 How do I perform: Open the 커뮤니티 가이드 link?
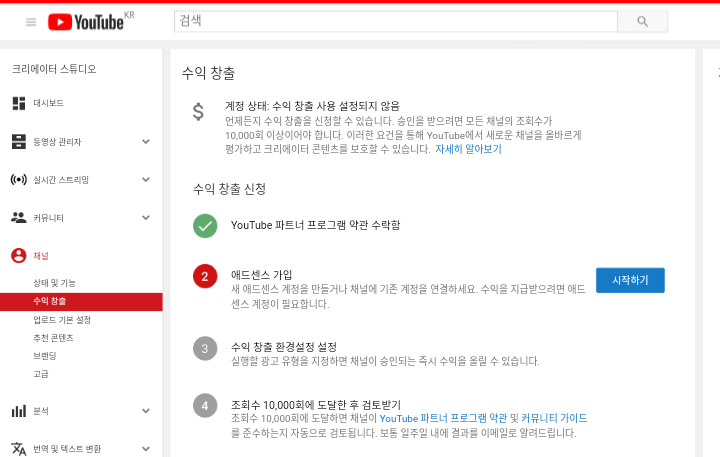(554, 418)
